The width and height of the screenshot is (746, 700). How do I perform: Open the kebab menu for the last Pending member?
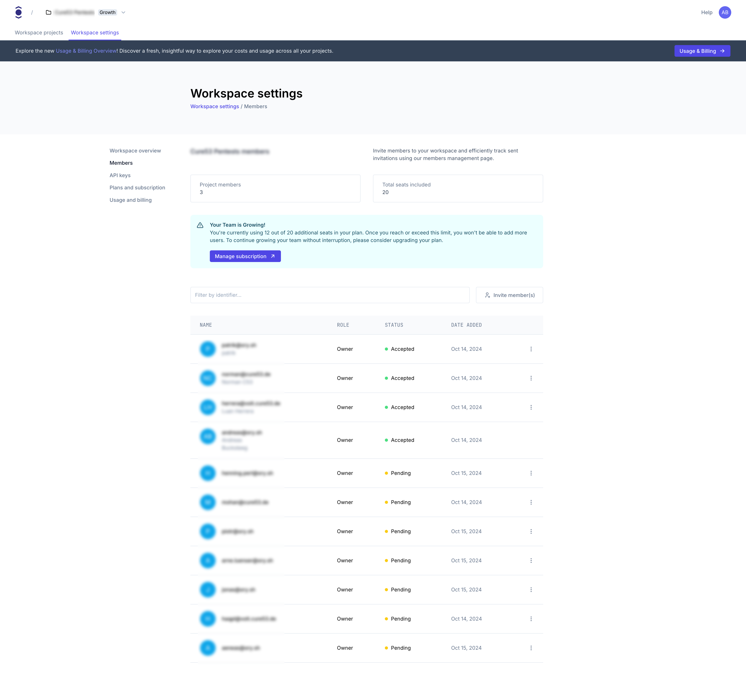(x=531, y=648)
